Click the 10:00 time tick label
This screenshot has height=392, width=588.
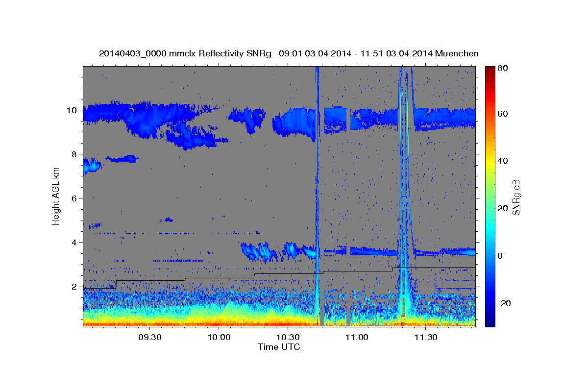219,338
